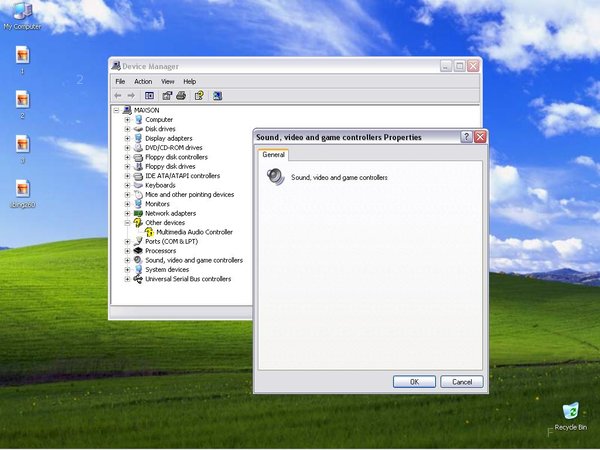Click the question mark help button in Properties title bar
The height and width of the screenshot is (450, 600).
point(466,137)
